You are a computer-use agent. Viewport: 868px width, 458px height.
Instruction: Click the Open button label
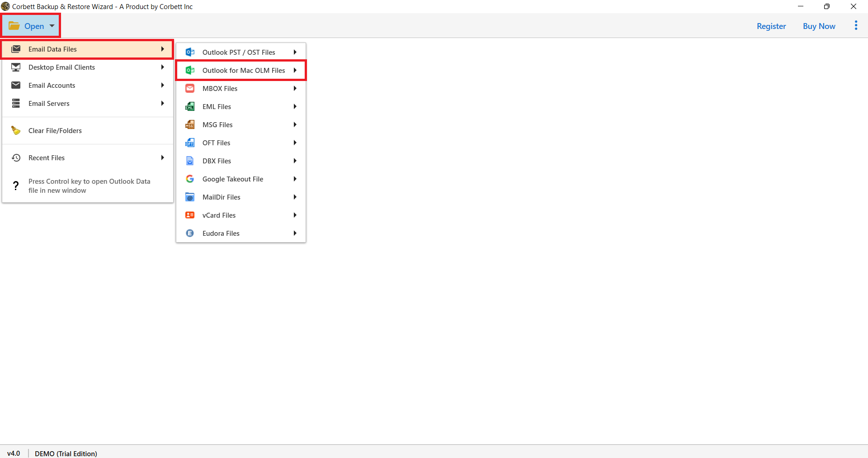(x=34, y=26)
